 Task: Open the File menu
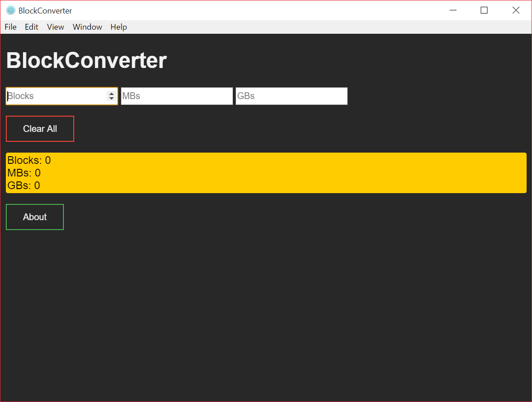coord(10,27)
